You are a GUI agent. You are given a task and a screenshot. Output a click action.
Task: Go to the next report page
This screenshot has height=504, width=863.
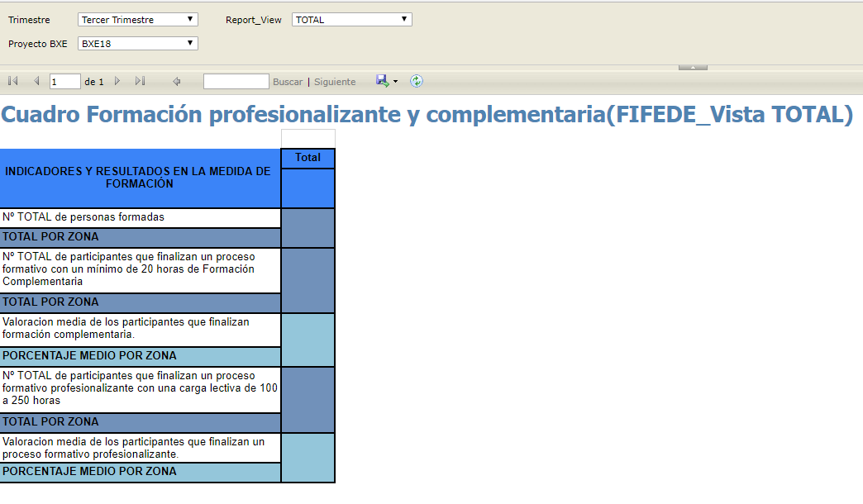(117, 81)
